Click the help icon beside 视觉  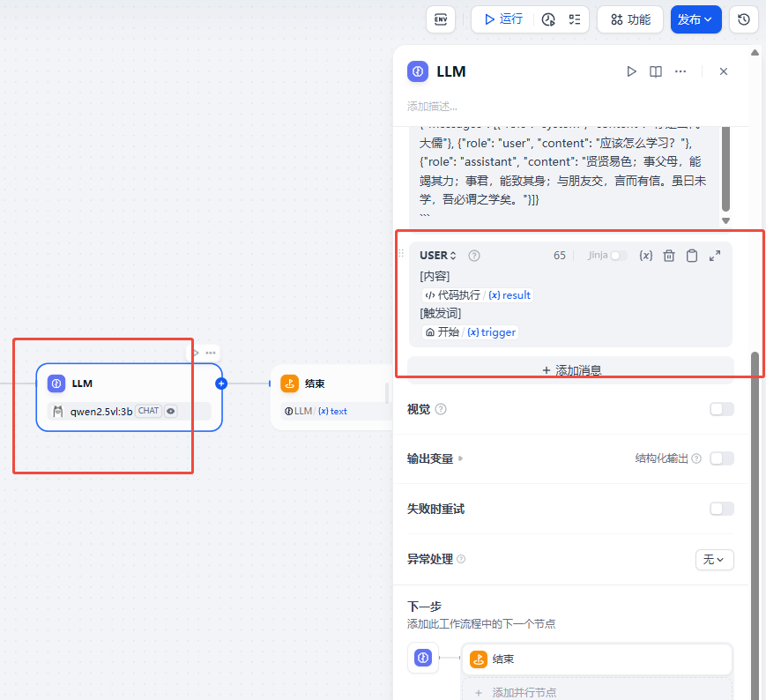pos(441,409)
